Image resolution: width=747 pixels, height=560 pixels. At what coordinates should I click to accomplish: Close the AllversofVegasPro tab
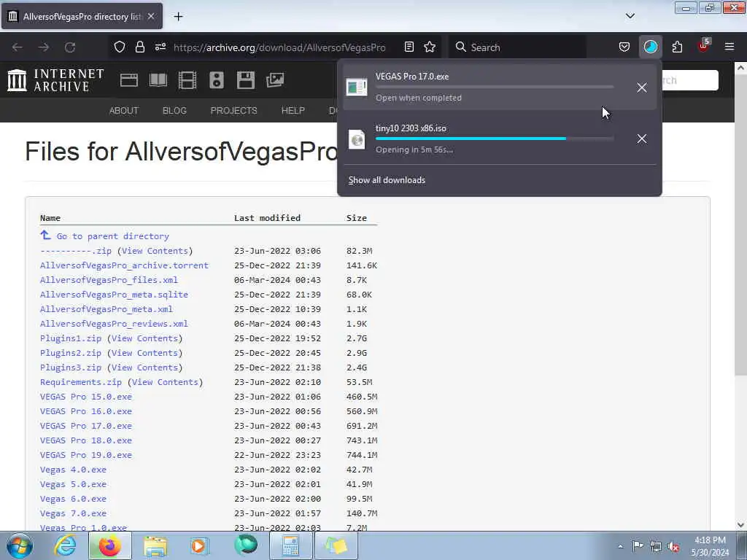click(151, 16)
